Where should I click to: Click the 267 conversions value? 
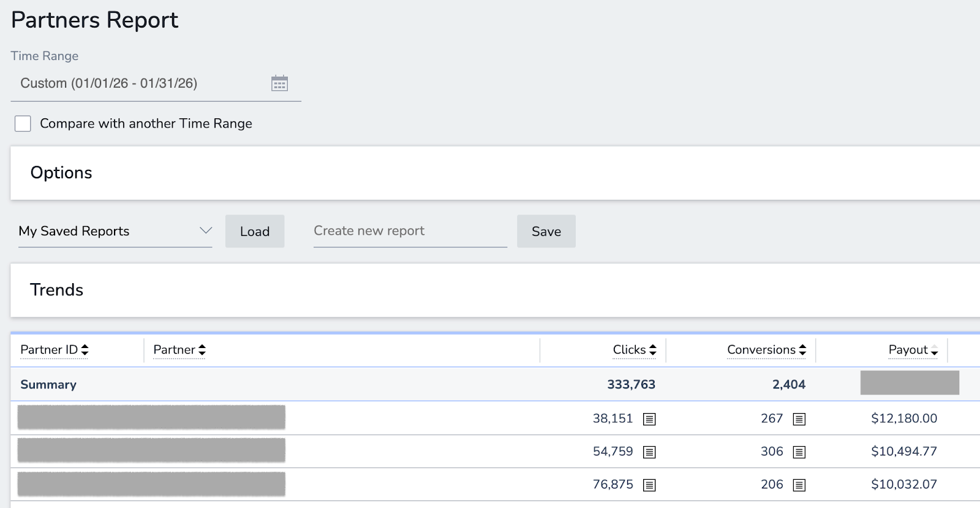point(772,419)
